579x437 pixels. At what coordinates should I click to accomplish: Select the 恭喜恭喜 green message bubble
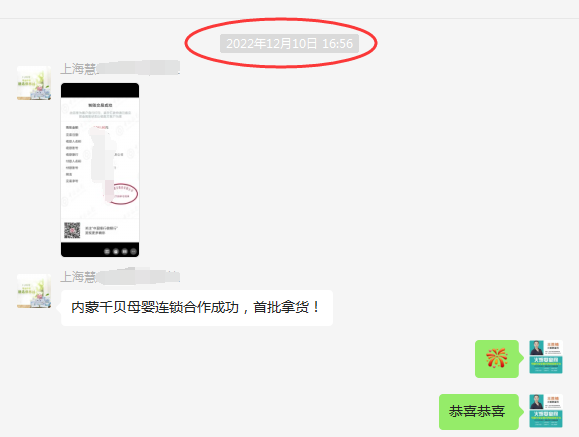pyautogui.click(x=479, y=412)
